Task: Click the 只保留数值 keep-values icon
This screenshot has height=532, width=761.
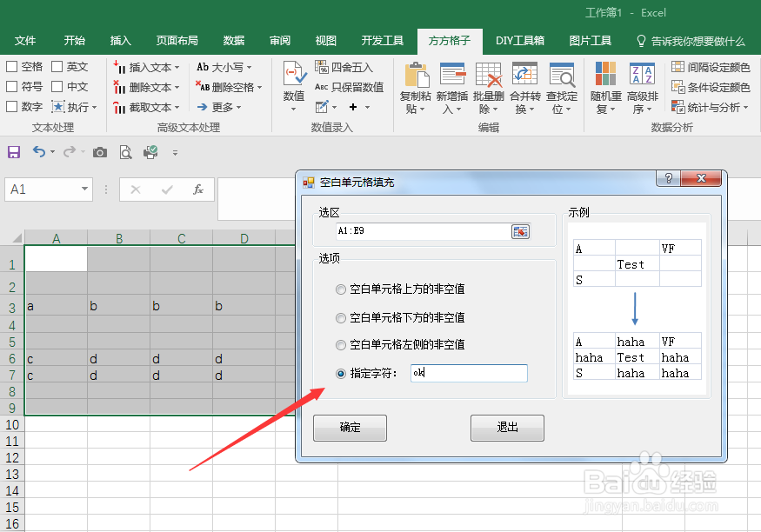Action: 321,87
